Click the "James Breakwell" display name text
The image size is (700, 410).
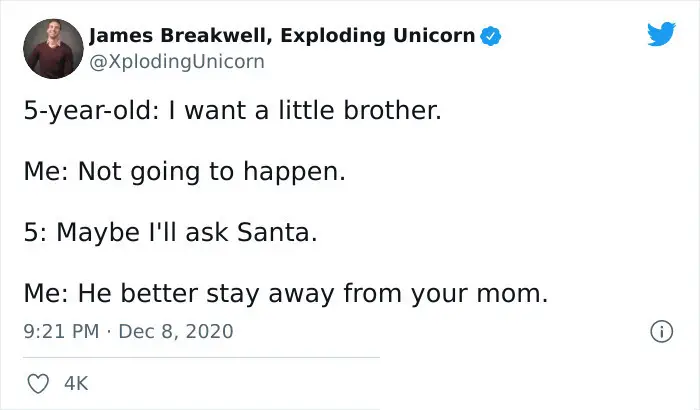click(180, 36)
